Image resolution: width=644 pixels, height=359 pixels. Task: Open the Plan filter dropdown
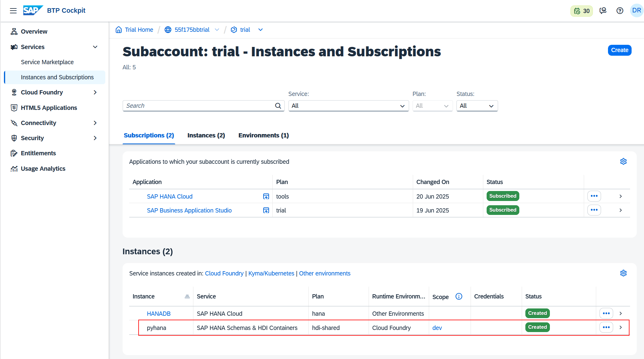pos(432,106)
